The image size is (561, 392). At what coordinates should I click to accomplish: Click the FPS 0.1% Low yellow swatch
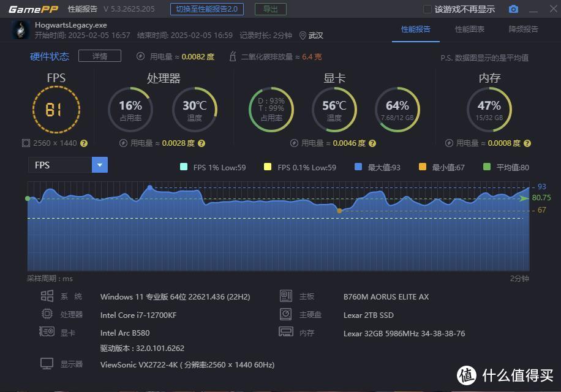pyautogui.click(x=267, y=167)
